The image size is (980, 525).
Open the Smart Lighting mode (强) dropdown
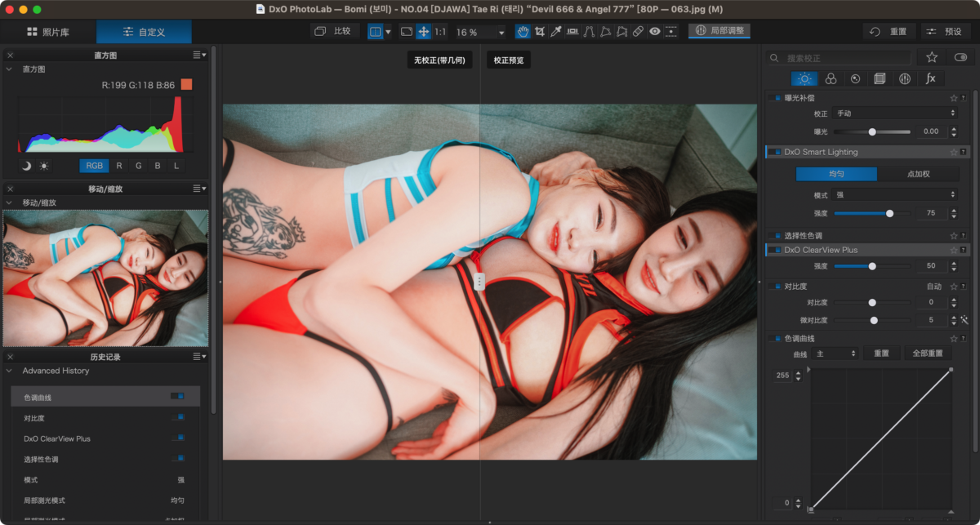(x=895, y=195)
